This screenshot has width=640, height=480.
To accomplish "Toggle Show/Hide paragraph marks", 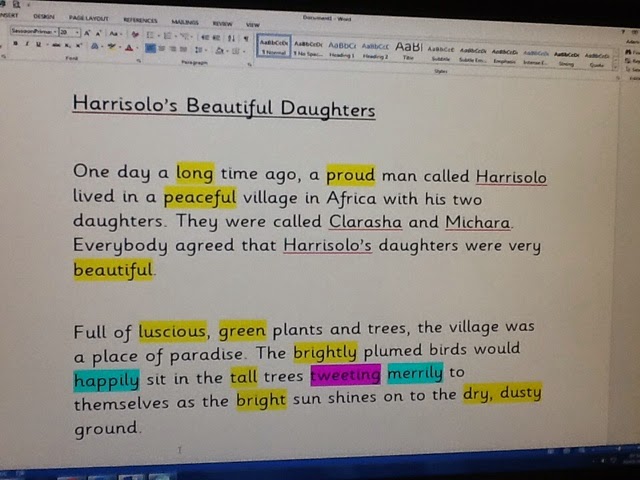I will point(246,39).
